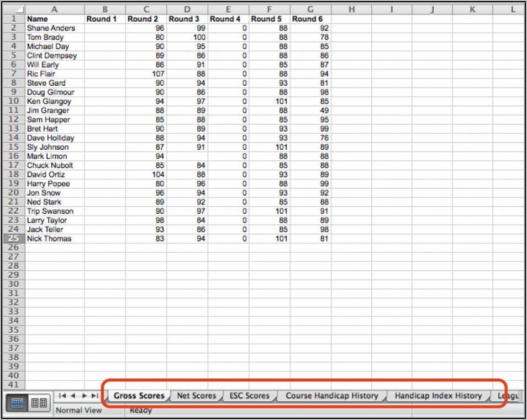The width and height of the screenshot is (527, 420).
Task: Select column G header
Action: (310, 9)
